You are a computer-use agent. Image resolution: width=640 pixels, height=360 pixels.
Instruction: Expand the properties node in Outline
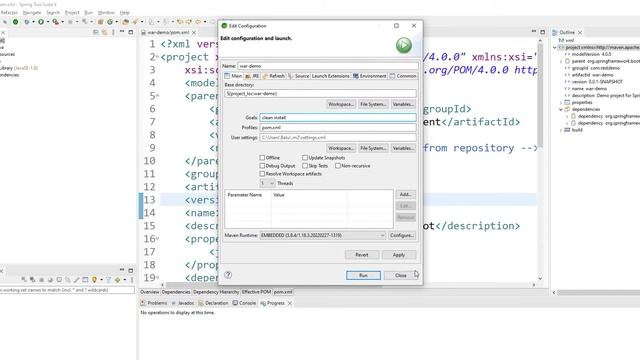coord(561,102)
